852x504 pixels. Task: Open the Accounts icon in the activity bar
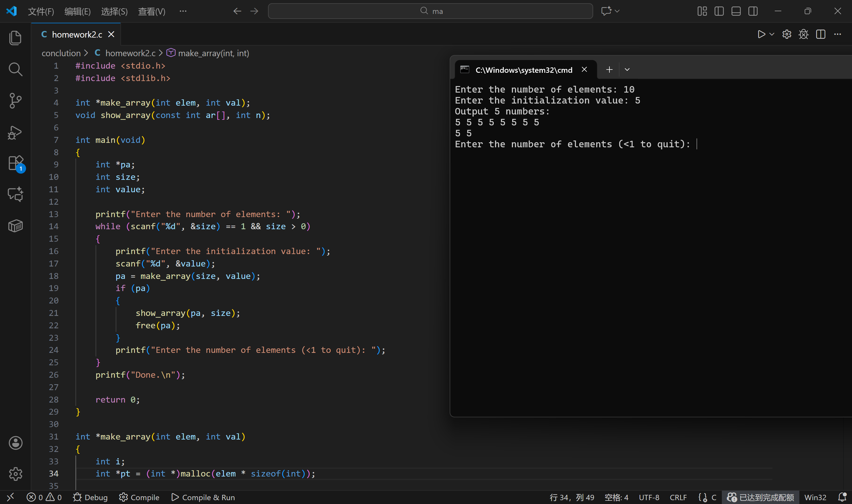coord(15,443)
